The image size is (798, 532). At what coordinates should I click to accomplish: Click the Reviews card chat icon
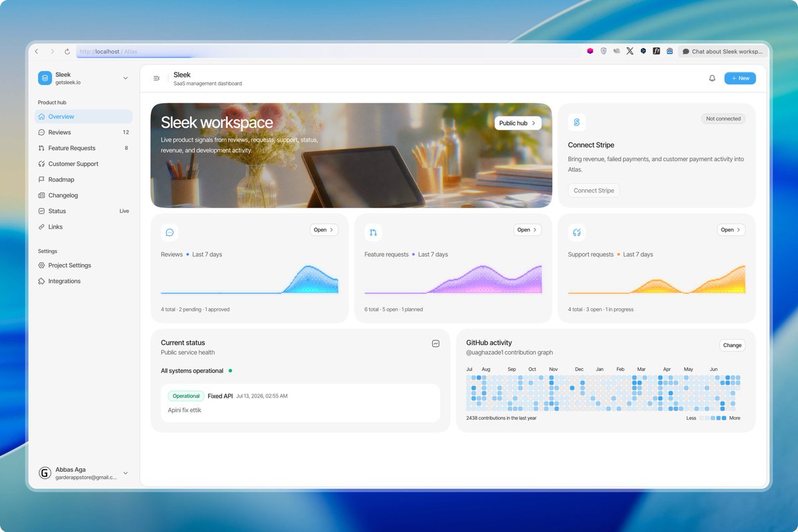pyautogui.click(x=170, y=232)
